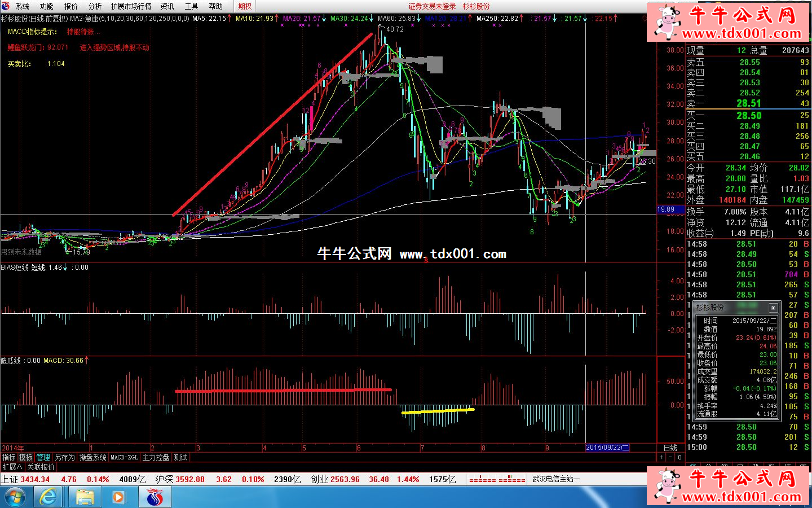Click the 2015/09/22 date marker on timeline

click(x=607, y=448)
